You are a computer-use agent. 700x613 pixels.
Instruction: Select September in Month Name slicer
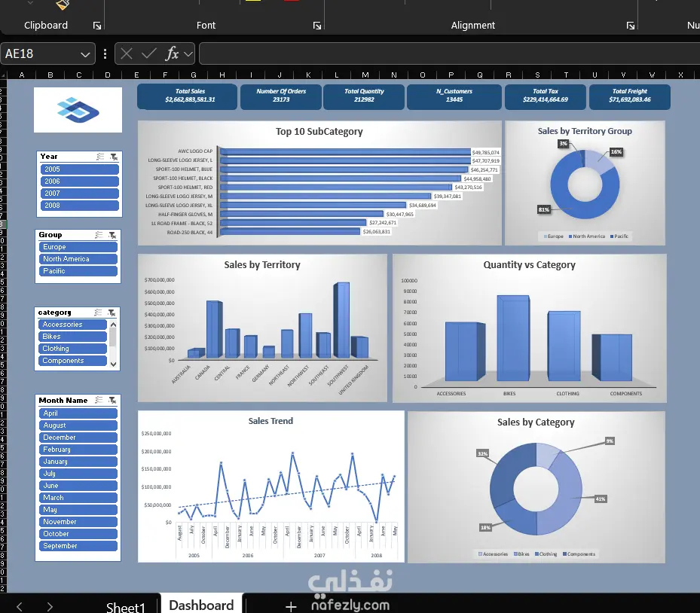tap(78, 546)
